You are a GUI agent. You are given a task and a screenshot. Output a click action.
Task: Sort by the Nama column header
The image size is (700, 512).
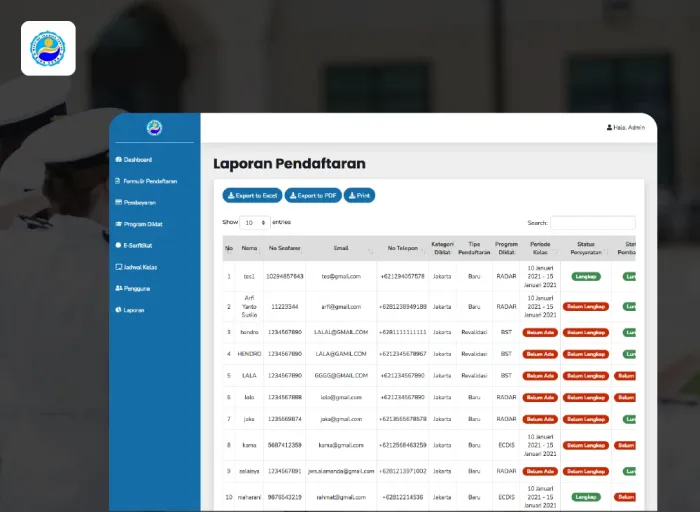(249, 248)
